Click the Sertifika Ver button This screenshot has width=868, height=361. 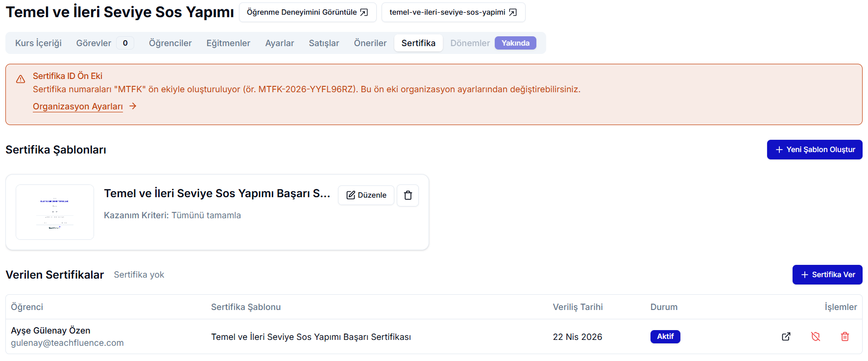tap(827, 275)
